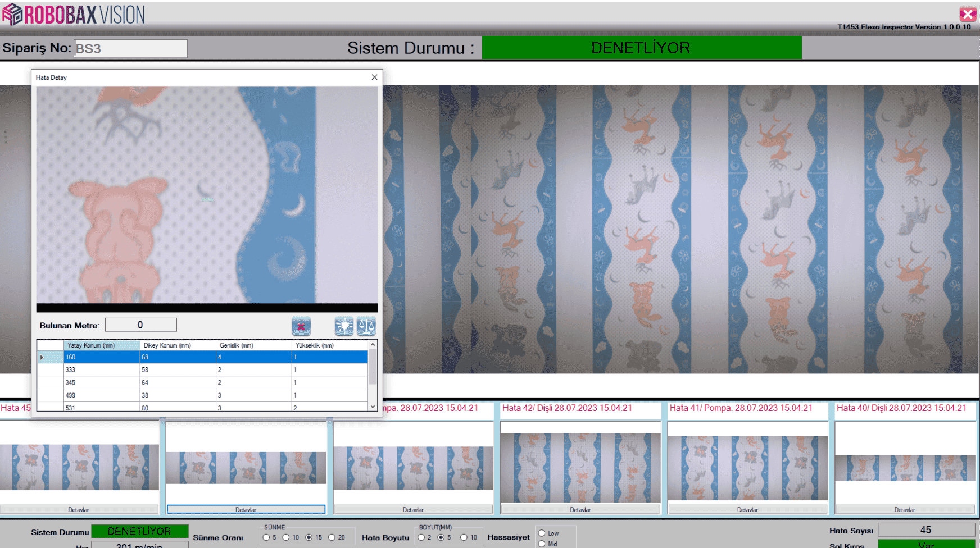This screenshot has width=980, height=548.
Task: Select Sünme ratio 20 radio button
Action: pos(332,537)
